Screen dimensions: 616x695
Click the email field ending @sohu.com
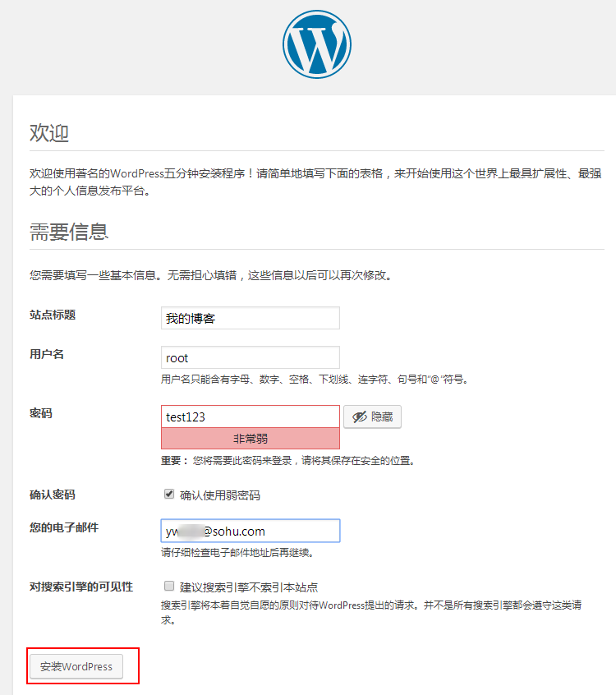251,531
